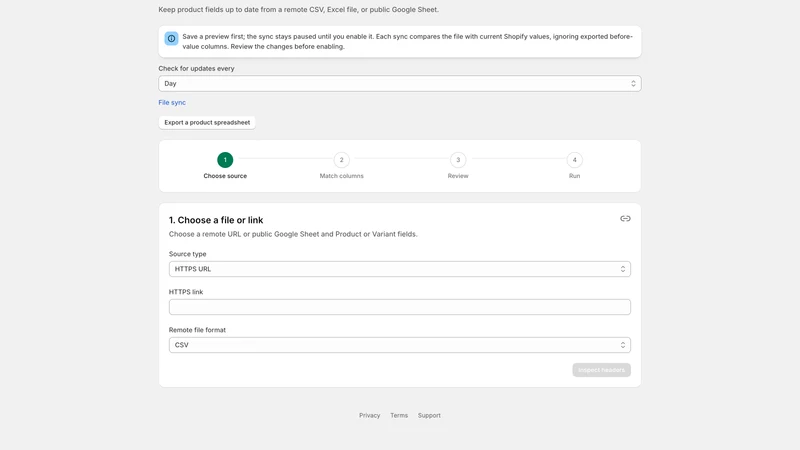Open the Support footer link

click(429, 415)
